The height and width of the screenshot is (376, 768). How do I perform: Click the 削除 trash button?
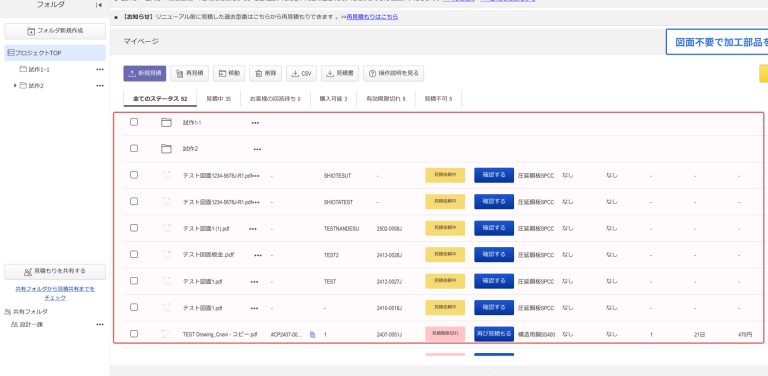click(265, 73)
